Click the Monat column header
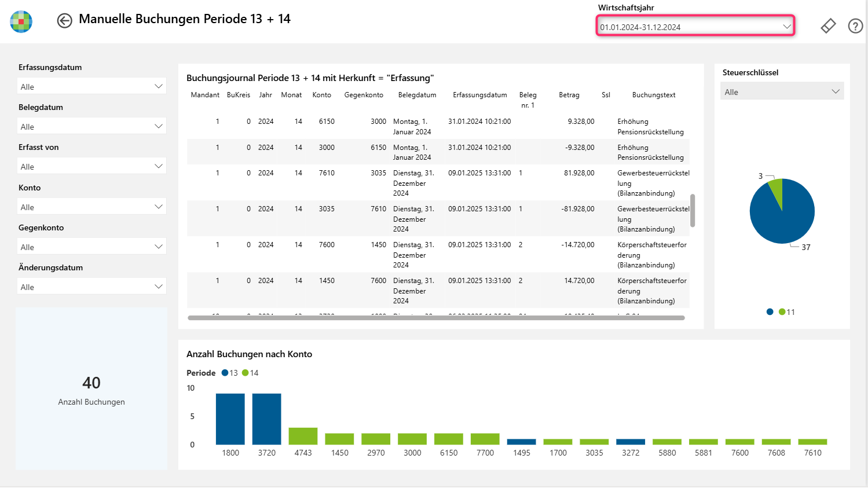The height and width of the screenshot is (488, 868). pos(291,95)
